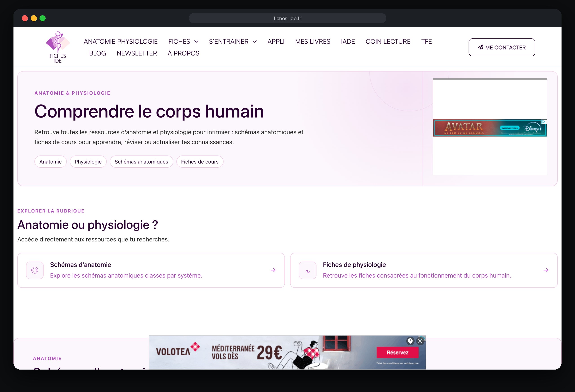This screenshot has height=392, width=575.
Task: Open the NEWSLETTER page
Action: point(137,53)
